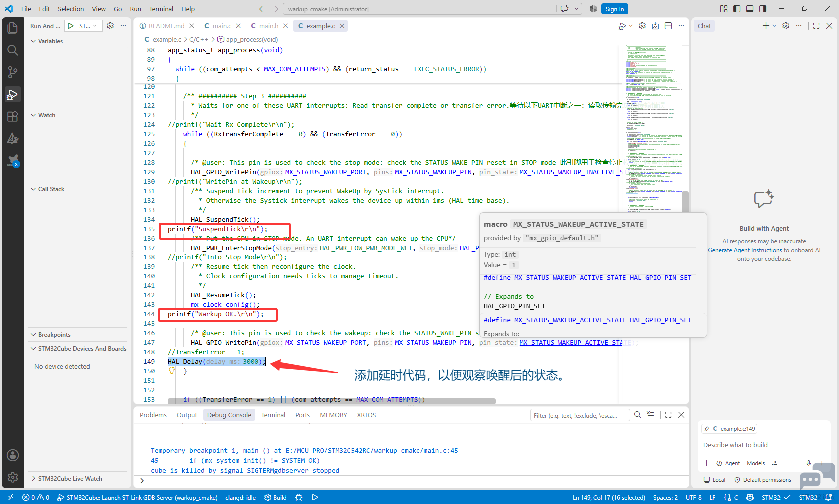
Task: Open the debug configuration dropdown
Action: 89,26
